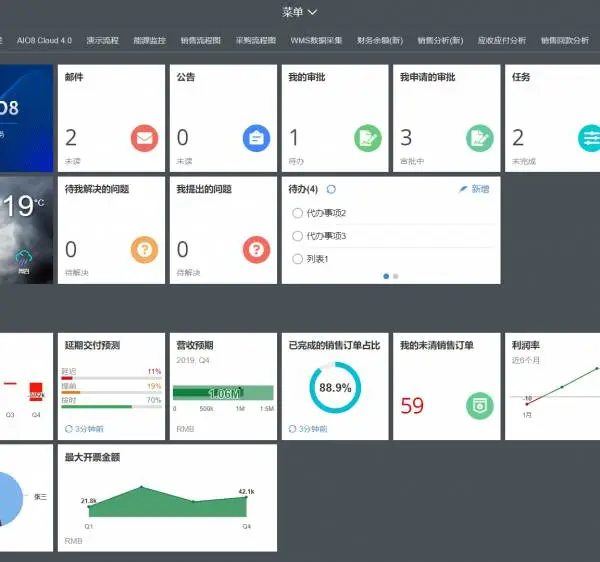Go to second page dot in 待办 card
This screenshot has width=600, height=562.
pyautogui.click(x=396, y=276)
